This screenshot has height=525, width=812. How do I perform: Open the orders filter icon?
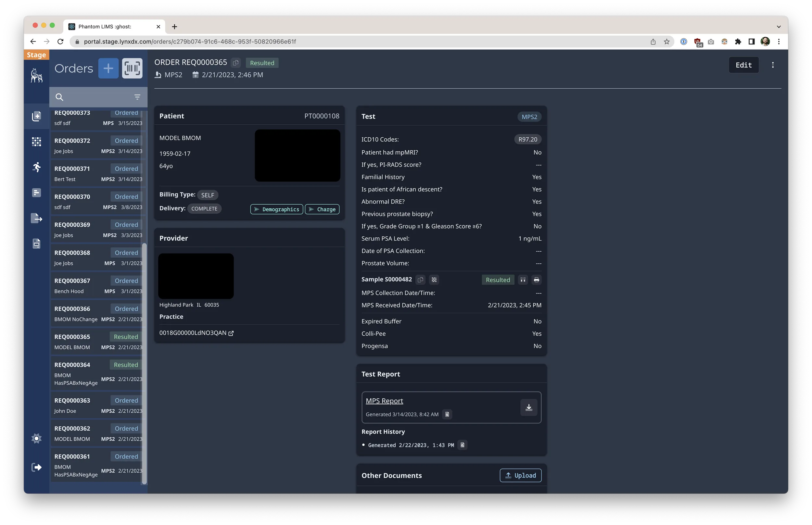point(137,97)
